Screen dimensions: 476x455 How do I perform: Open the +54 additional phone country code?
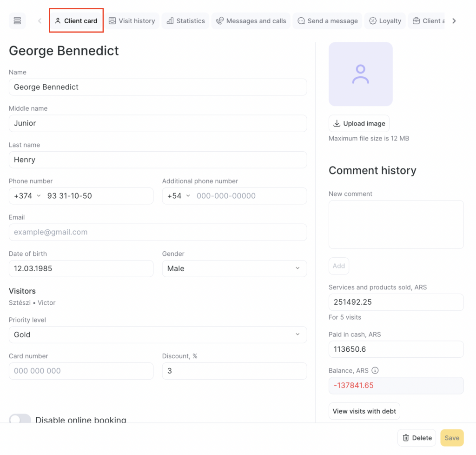(x=179, y=196)
